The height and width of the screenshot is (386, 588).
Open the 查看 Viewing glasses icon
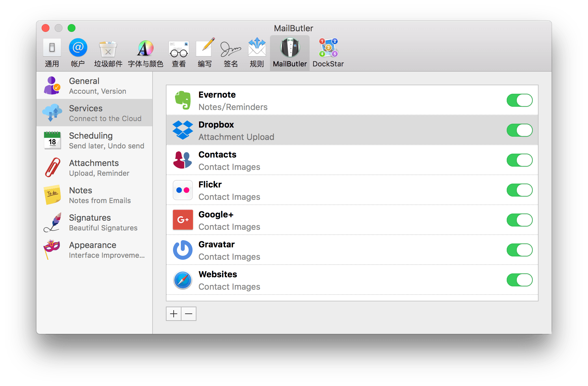click(x=179, y=49)
